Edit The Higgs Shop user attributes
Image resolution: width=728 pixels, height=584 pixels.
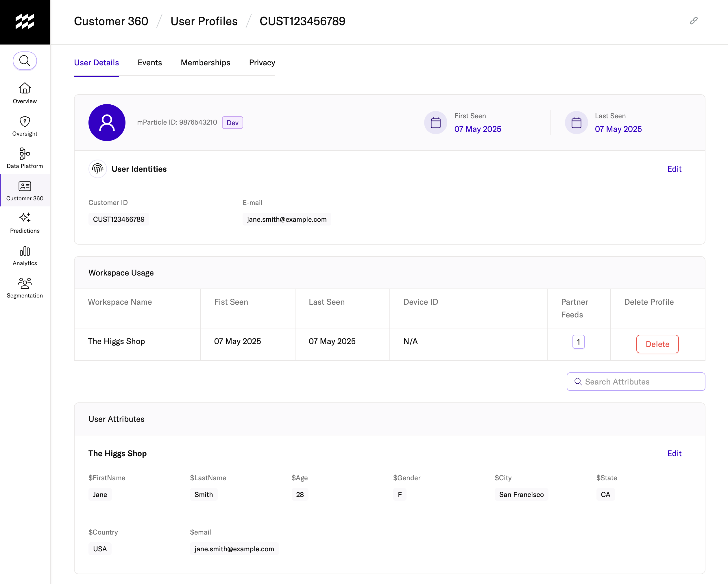click(x=674, y=453)
